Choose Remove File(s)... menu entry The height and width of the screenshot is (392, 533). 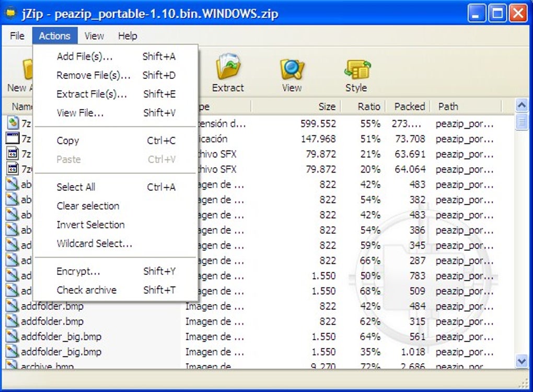(x=115, y=75)
